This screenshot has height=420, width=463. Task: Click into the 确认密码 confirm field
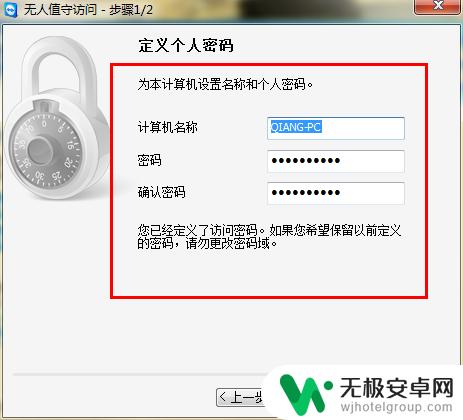336,193
